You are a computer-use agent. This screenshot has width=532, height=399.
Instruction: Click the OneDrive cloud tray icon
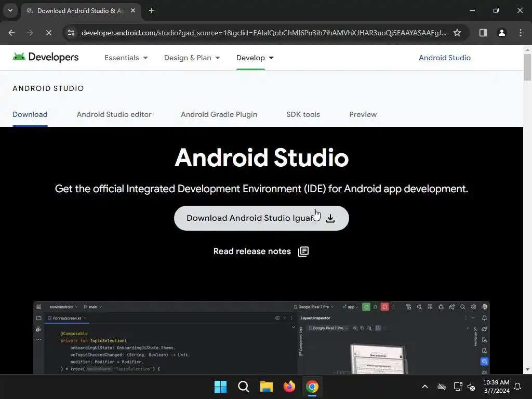pyautogui.click(x=442, y=387)
